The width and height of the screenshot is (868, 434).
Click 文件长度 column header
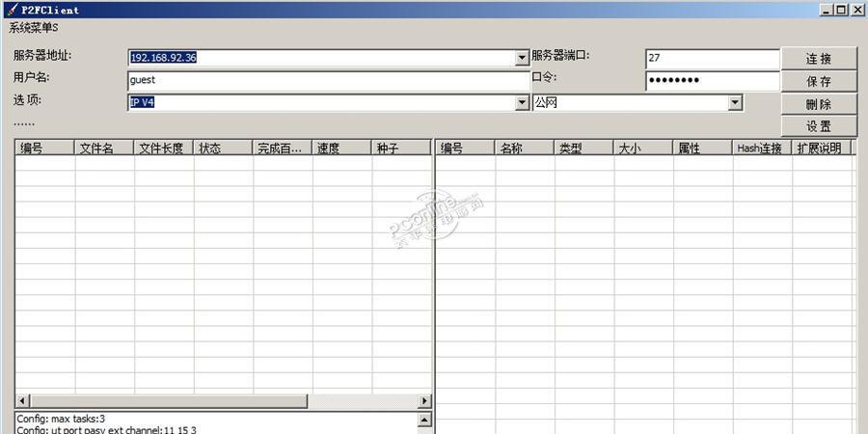point(163,148)
